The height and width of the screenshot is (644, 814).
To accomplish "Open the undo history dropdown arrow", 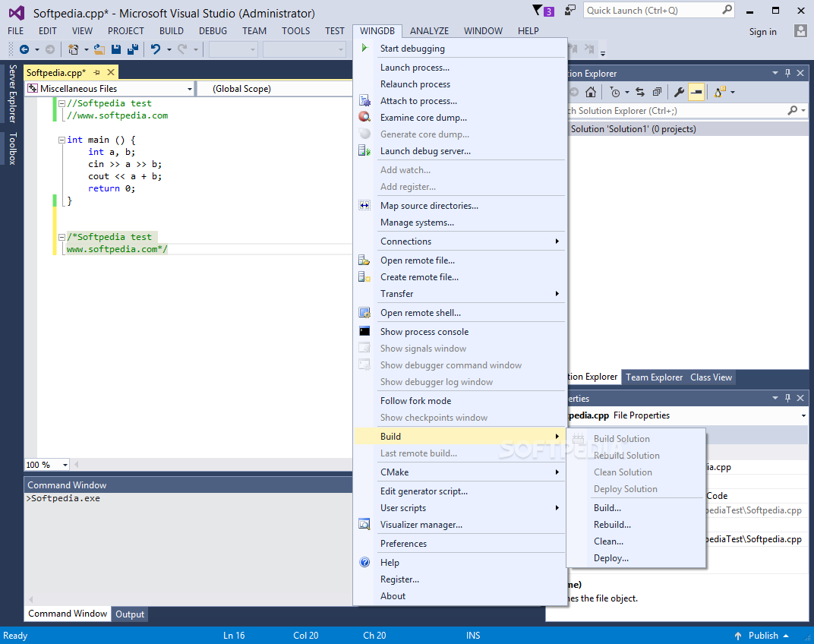I will 169,49.
